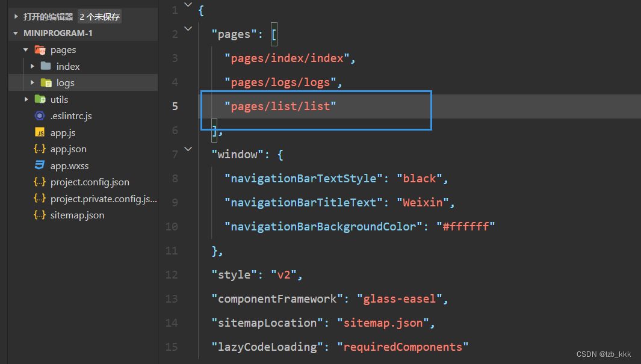Screen dimensions: 641x364
Task: Click the app.js JS file icon
Action: tap(40, 133)
